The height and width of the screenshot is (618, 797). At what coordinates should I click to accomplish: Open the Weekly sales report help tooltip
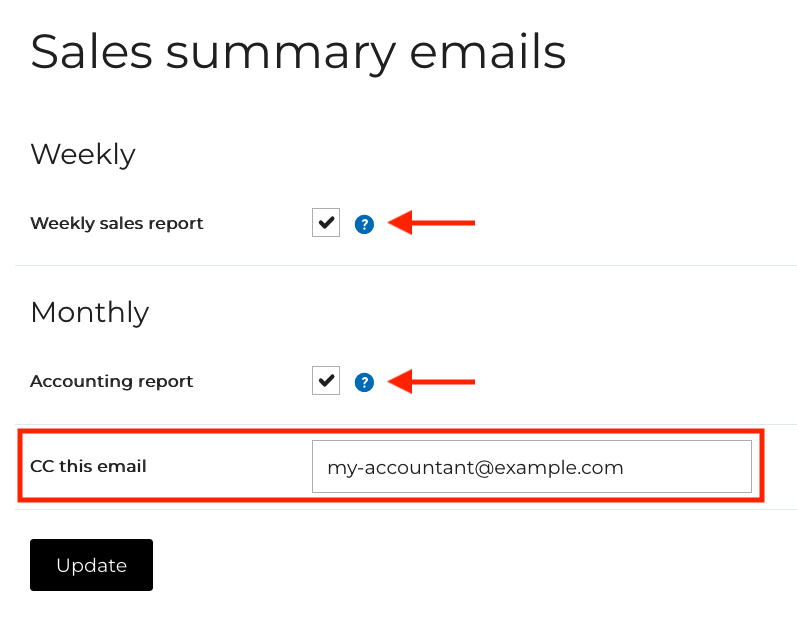tap(364, 224)
